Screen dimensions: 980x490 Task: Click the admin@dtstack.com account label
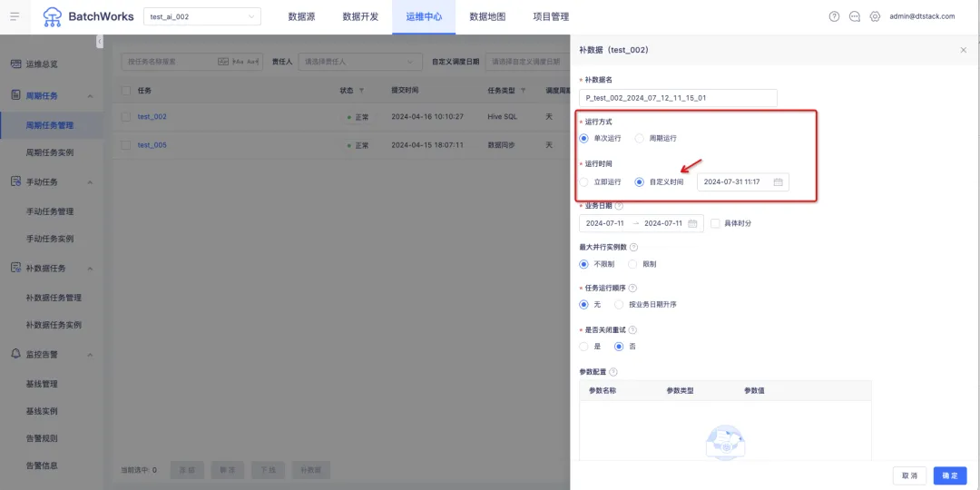coord(922,17)
